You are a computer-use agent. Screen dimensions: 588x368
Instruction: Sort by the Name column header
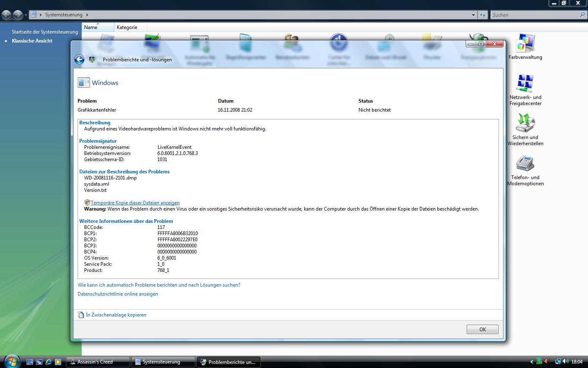pyautogui.click(x=98, y=27)
